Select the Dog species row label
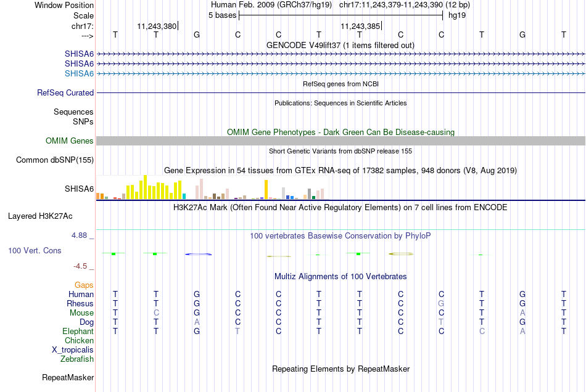Image resolution: width=586 pixels, height=392 pixels. coord(87,322)
